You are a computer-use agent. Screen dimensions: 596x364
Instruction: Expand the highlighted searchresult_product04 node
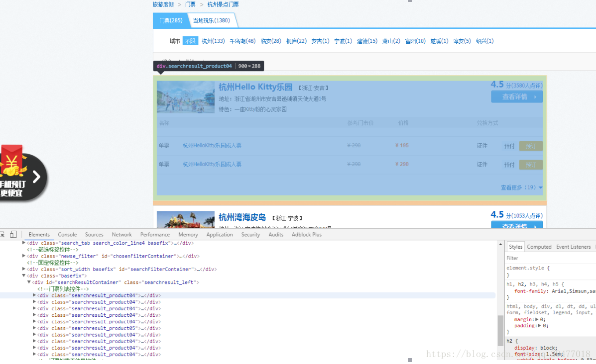[x=34, y=295]
